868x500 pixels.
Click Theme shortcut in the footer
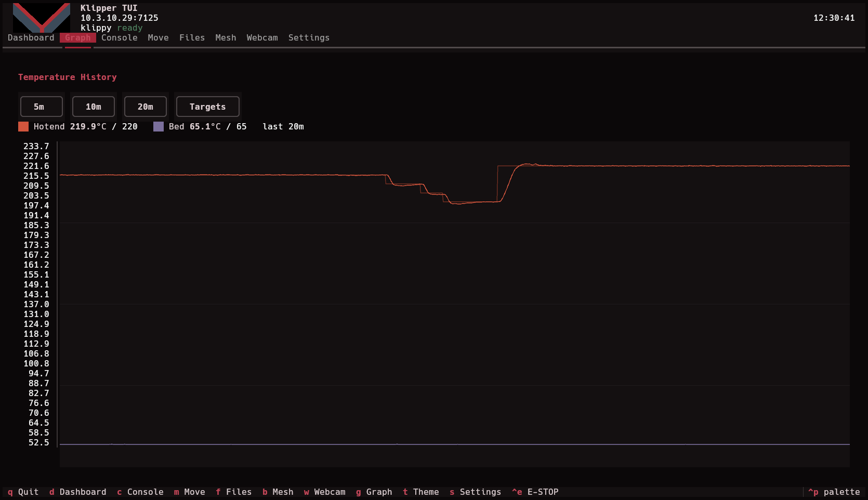pyautogui.click(x=421, y=492)
